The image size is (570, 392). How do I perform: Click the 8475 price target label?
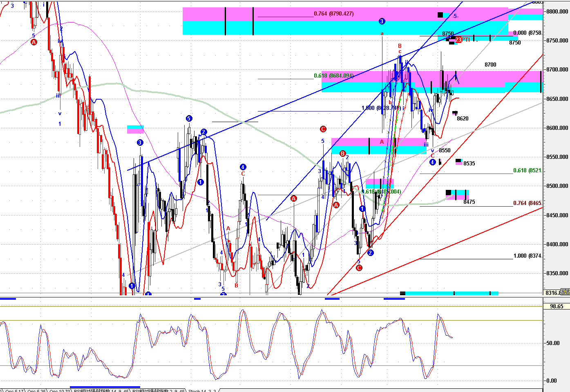point(469,202)
